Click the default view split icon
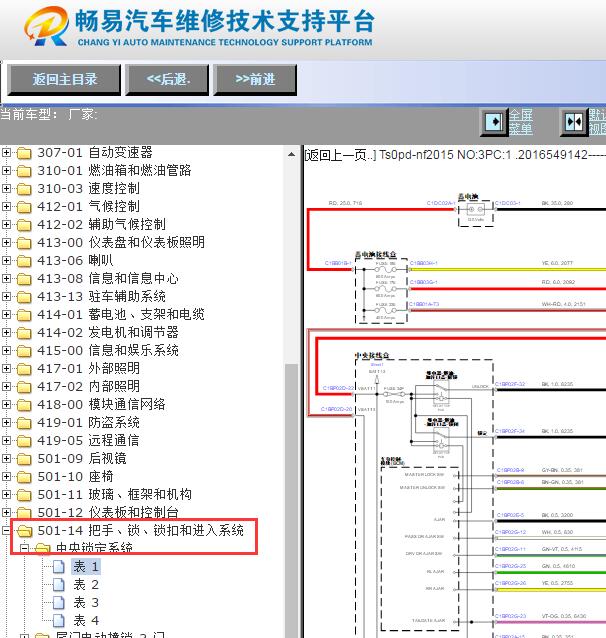Screen dimensions: 606x638 pos(574,122)
